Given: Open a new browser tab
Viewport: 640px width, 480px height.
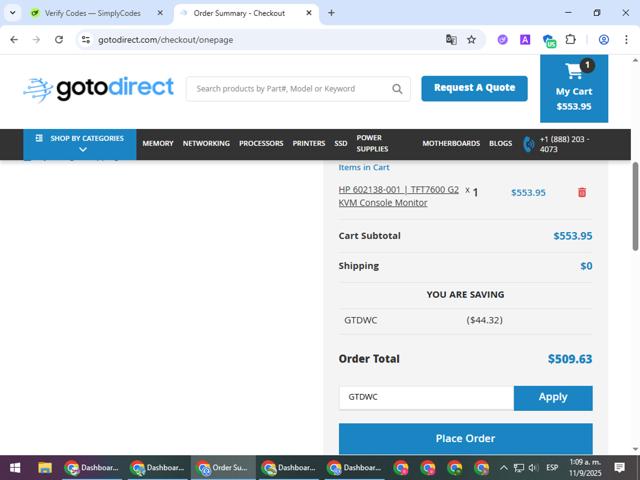Looking at the screenshot, I should coord(331,13).
